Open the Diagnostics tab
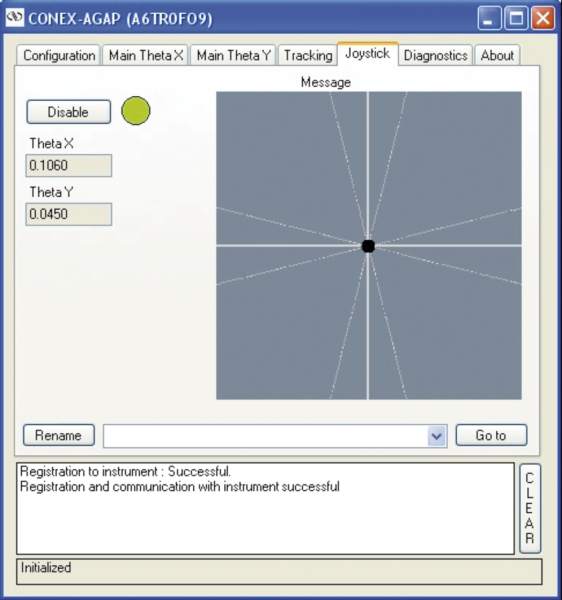 (435, 55)
